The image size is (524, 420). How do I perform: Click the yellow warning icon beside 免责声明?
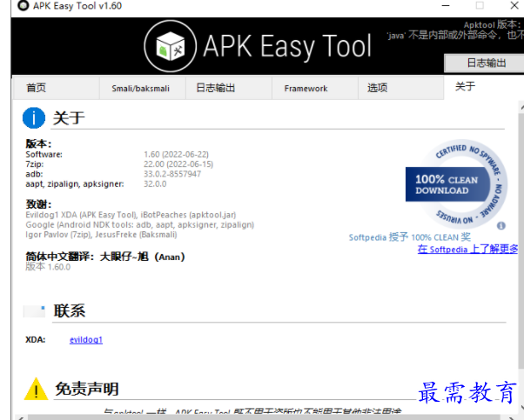coord(36,389)
